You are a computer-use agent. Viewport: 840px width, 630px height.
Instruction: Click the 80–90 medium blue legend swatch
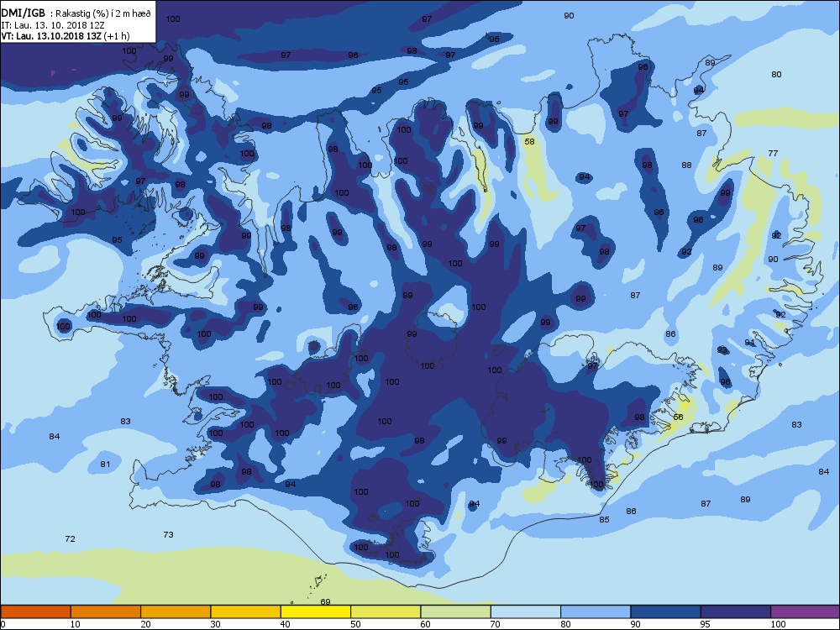tap(596, 612)
